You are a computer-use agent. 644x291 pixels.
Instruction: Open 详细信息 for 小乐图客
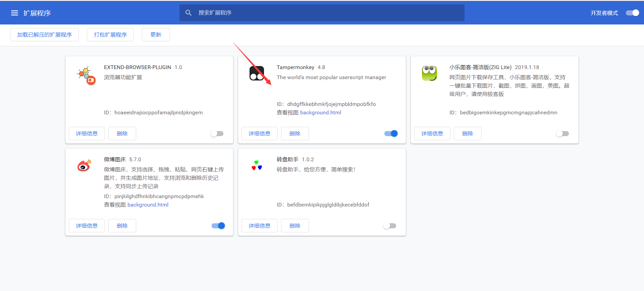tap(432, 133)
